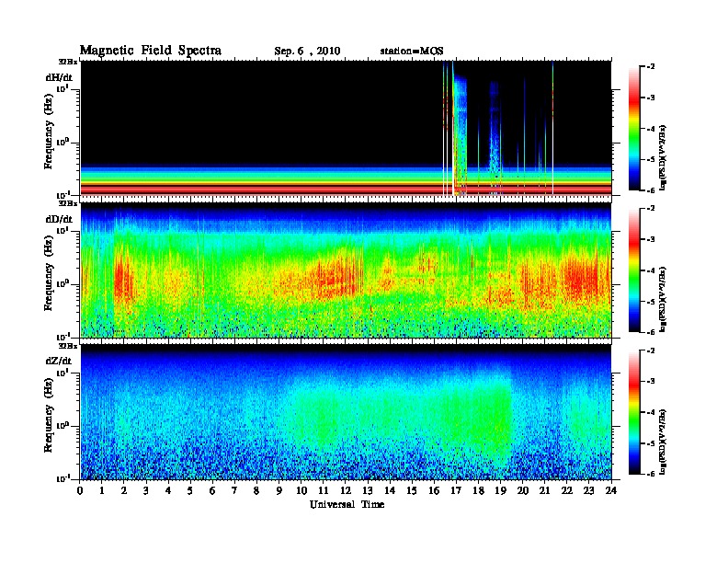
Task: Click hour 23 on the Universal Time axis
Action: tap(588, 490)
